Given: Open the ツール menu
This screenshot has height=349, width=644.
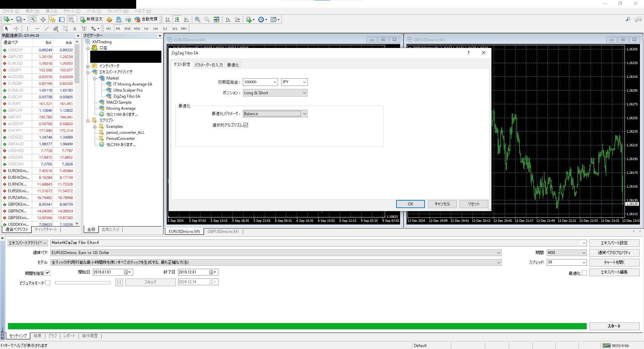Looking at the screenshot, I should coord(94,11).
